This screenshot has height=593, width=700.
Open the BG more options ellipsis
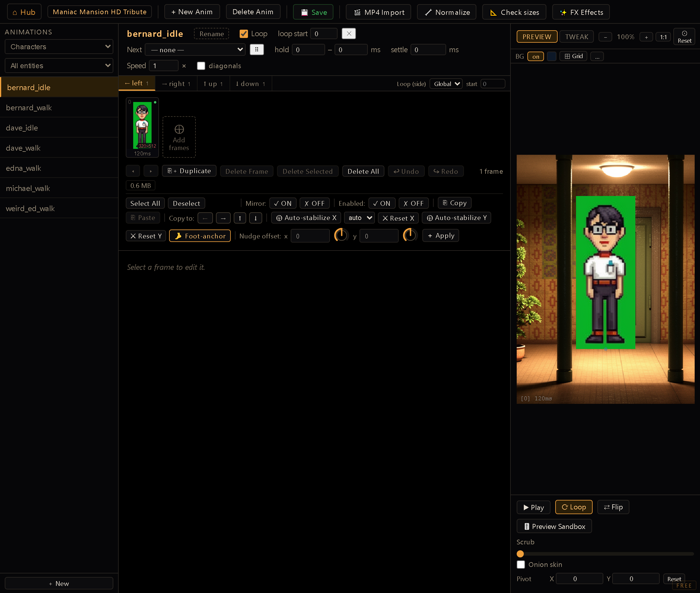point(597,56)
